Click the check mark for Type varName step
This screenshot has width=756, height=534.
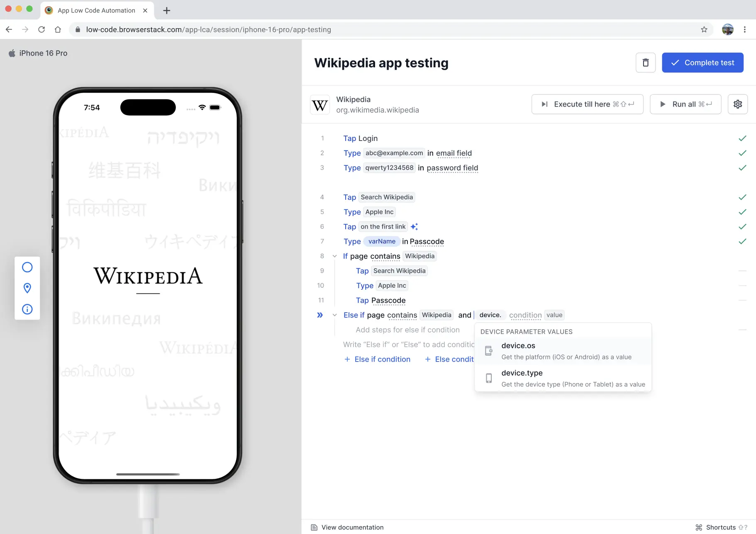point(742,241)
